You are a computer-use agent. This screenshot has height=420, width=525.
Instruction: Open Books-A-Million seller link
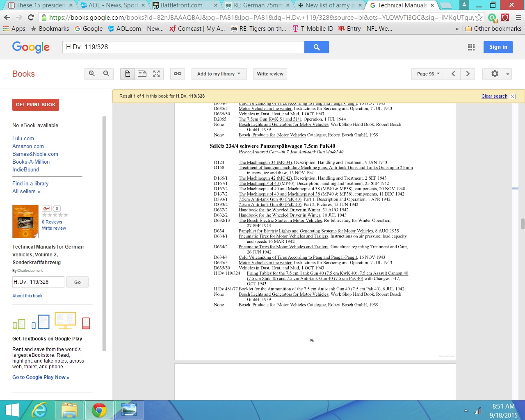pos(31,162)
